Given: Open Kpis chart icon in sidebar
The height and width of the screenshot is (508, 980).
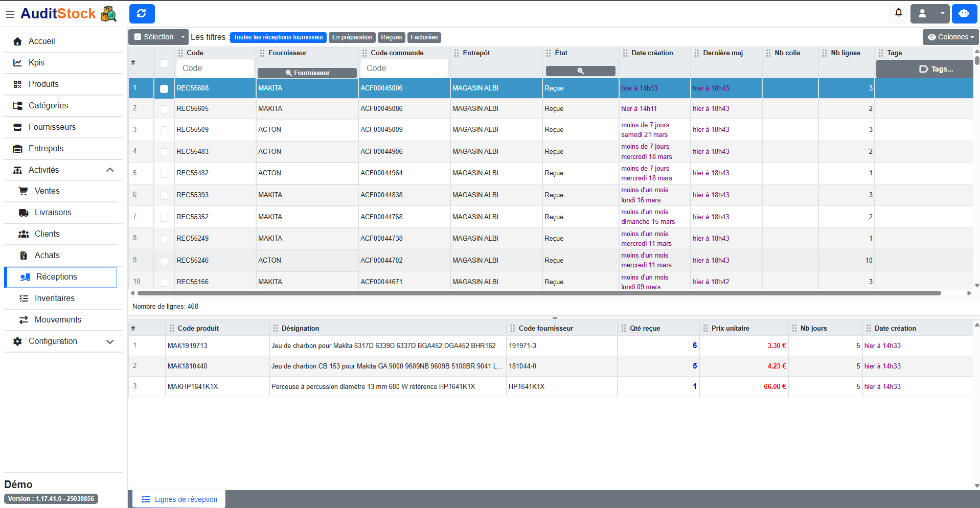Looking at the screenshot, I should click(x=18, y=62).
